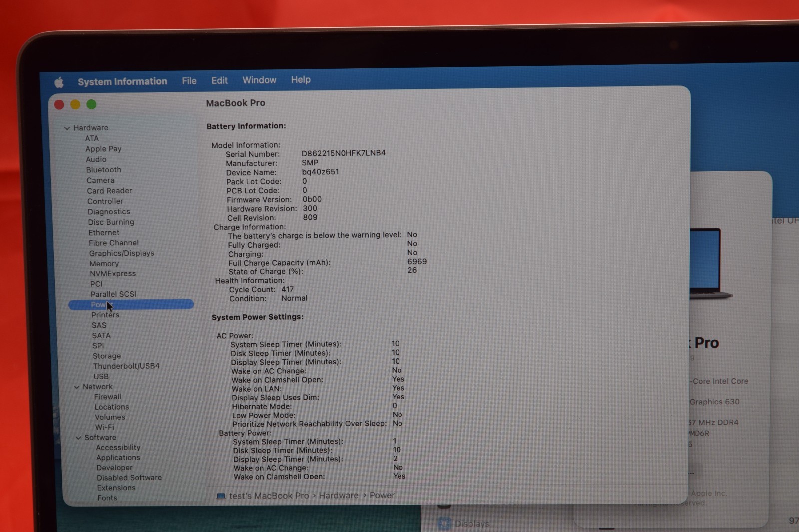The image size is (799, 532).
Task: Select the highlighted Power item
Action: [x=131, y=304]
